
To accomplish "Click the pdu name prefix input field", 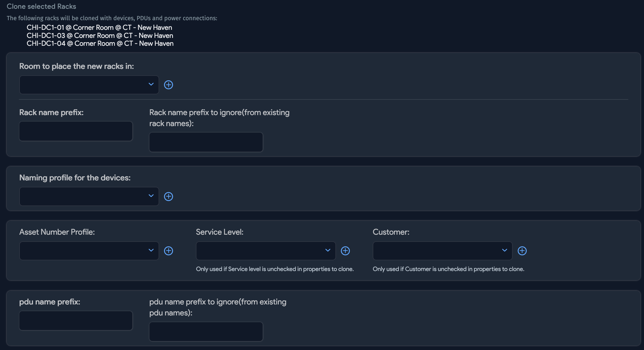I will click(76, 320).
